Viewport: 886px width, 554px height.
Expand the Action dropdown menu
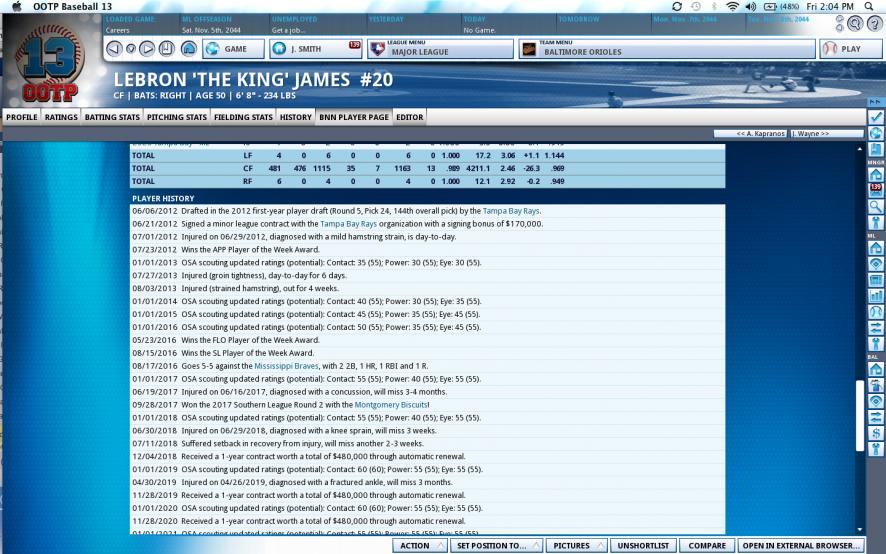[419, 545]
